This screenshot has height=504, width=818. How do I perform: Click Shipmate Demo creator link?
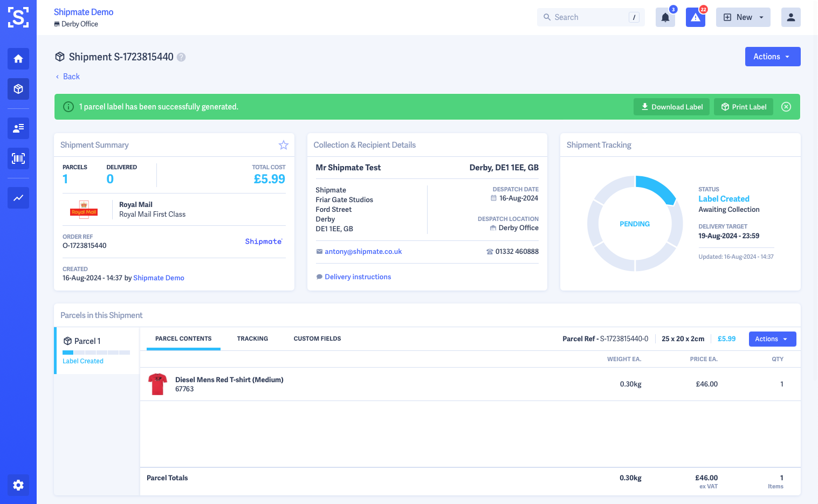[x=159, y=278]
